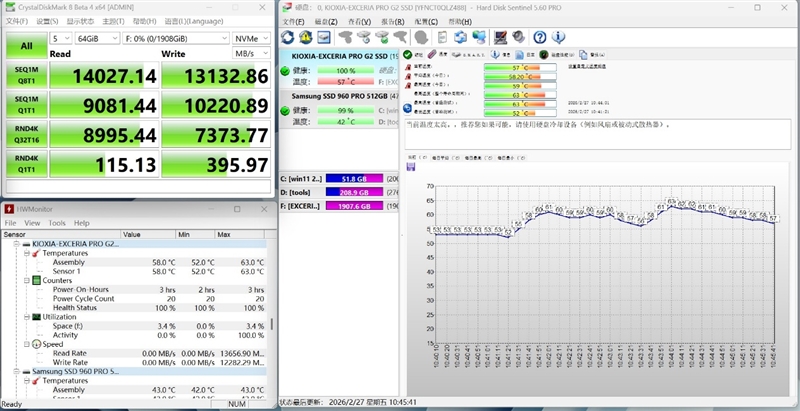
Task: Click the C: [win11 2..] 51.8 GB usage bar
Action: [x=354, y=179]
